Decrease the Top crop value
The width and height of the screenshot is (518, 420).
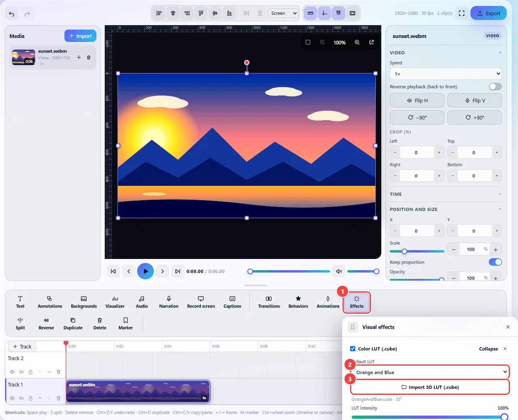coord(453,153)
